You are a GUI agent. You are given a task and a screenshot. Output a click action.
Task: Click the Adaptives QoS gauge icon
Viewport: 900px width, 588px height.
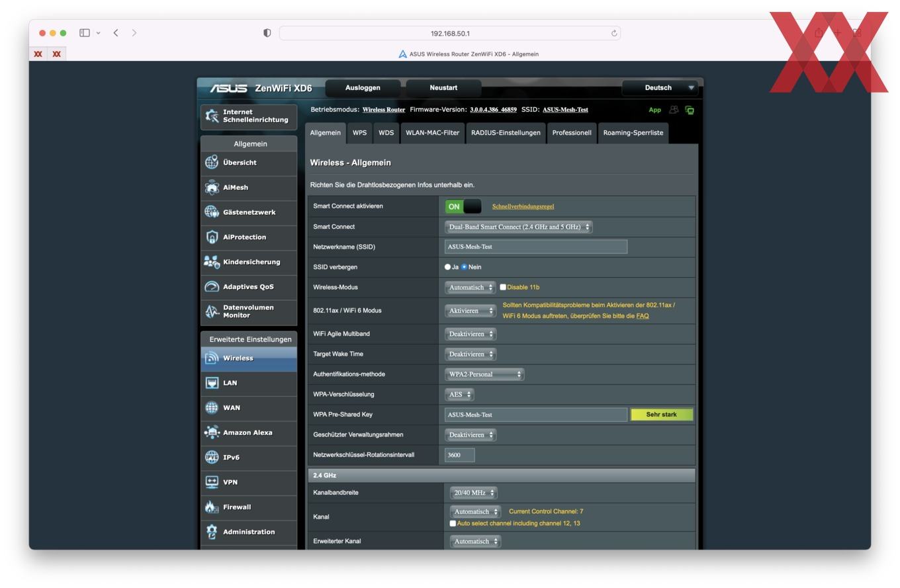[x=212, y=286]
